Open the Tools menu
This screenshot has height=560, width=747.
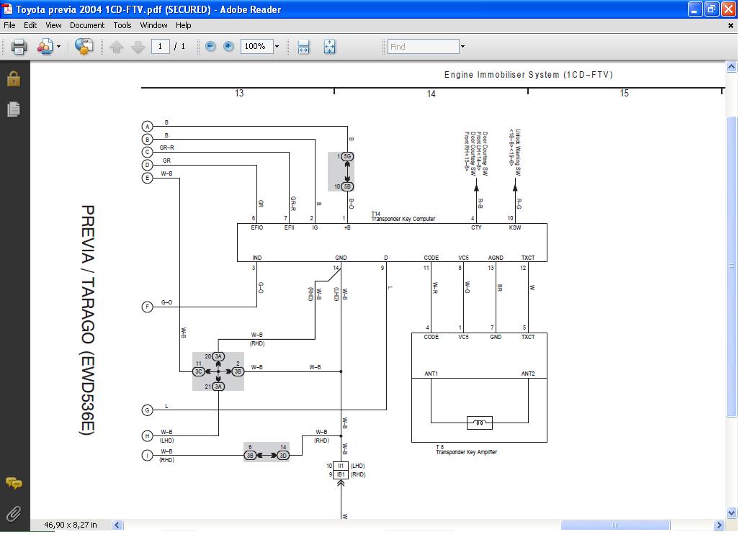tap(122, 25)
